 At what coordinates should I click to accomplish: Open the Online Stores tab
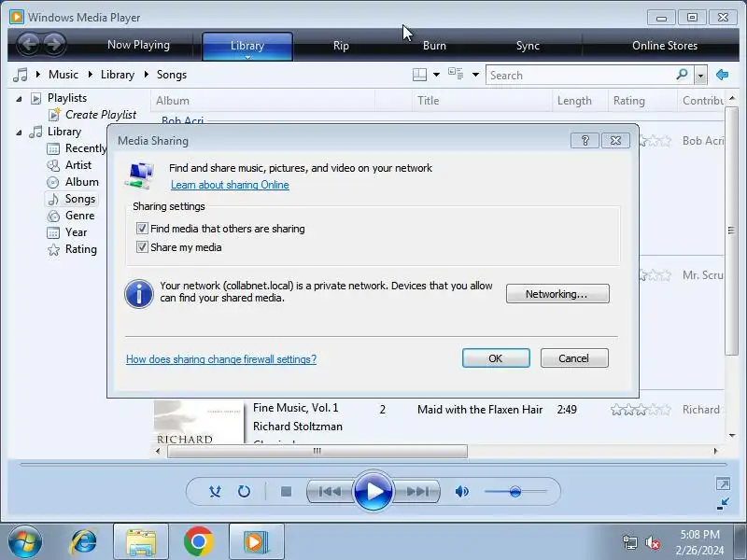[665, 45]
